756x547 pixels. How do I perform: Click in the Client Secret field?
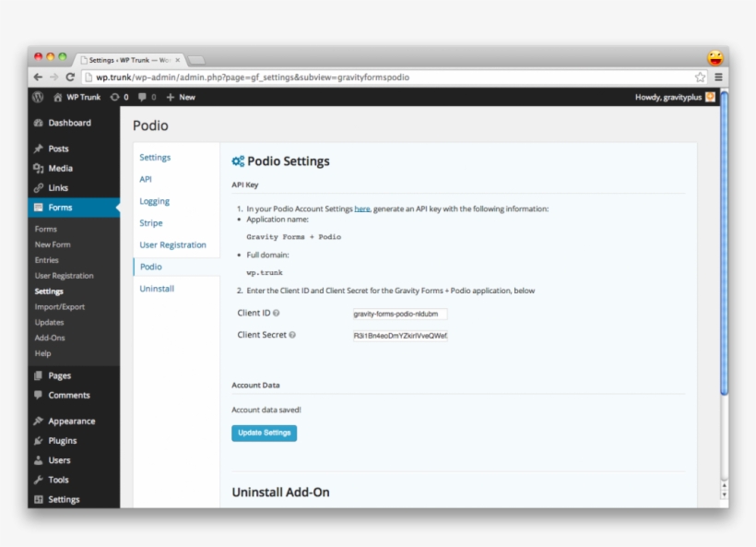[x=400, y=336]
